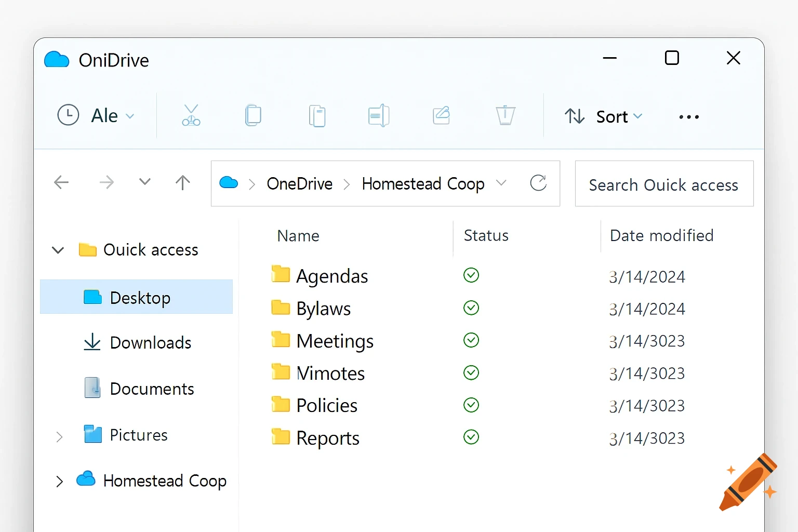Viewport: 798px width, 532px height.
Task: Click the cloud icon in address bar
Action: [x=229, y=183]
